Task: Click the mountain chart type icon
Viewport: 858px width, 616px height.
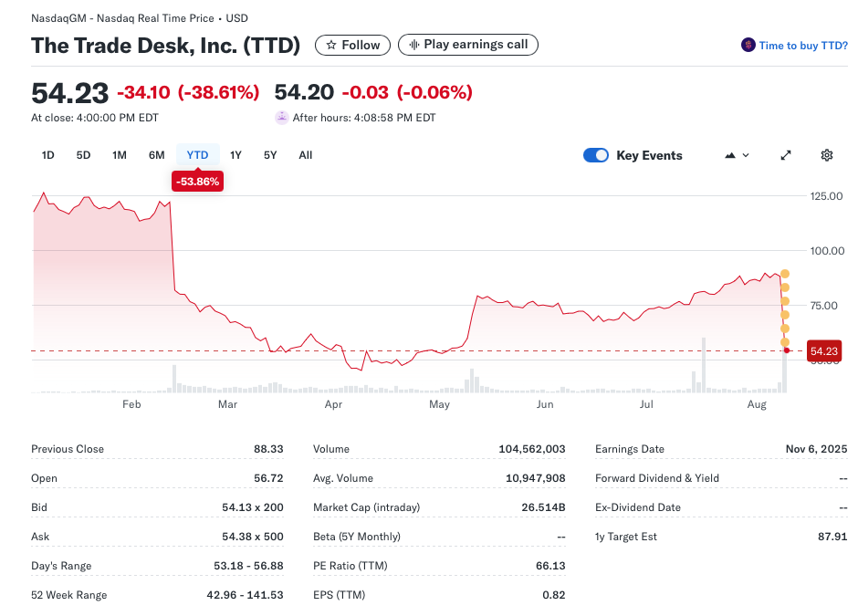Action: tap(730, 155)
